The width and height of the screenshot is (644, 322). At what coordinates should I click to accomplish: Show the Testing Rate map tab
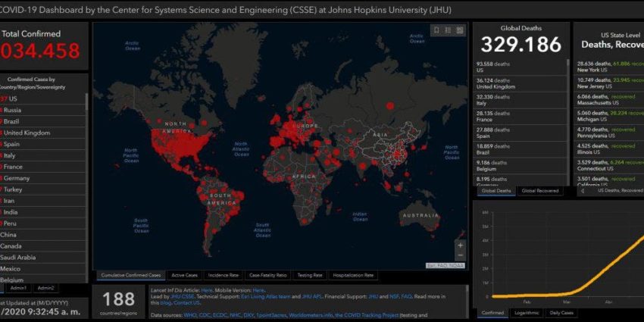coord(308,275)
